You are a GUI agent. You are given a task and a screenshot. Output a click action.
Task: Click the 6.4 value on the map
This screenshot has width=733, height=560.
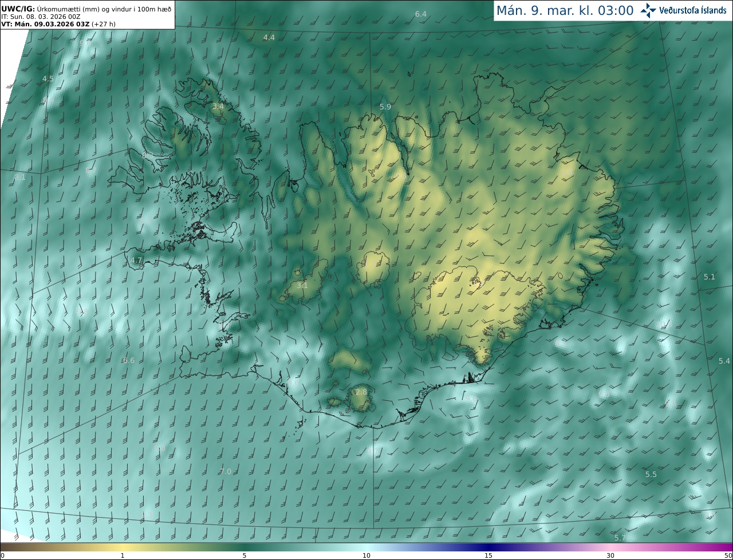click(421, 14)
